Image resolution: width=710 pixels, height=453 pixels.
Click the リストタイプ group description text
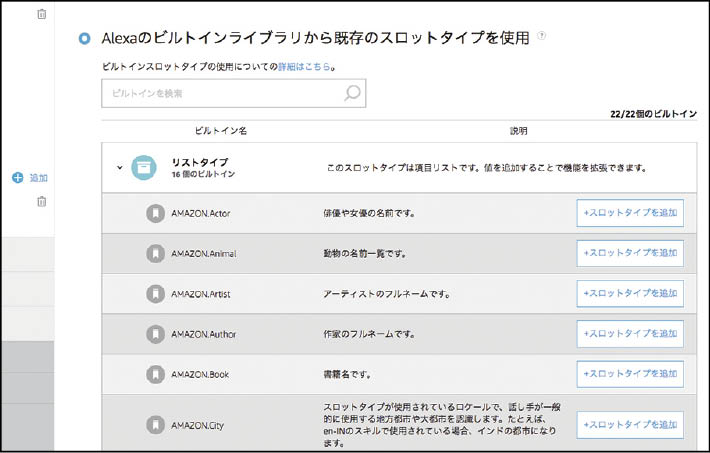coord(487,168)
